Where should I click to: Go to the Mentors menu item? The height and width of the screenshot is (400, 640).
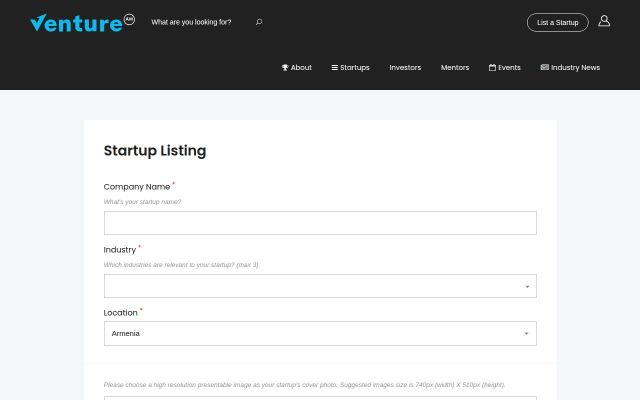(x=455, y=68)
